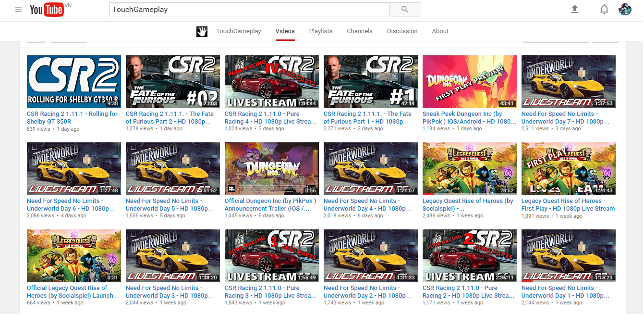Click title link 'Underworld Day 1 - HD 1080p'
644x315 pixels.
pos(566,292)
